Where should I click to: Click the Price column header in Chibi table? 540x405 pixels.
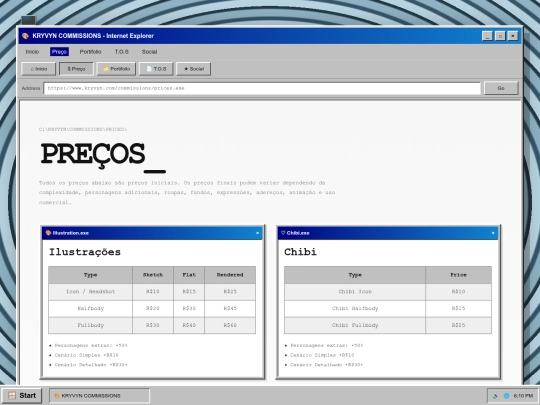tap(458, 275)
